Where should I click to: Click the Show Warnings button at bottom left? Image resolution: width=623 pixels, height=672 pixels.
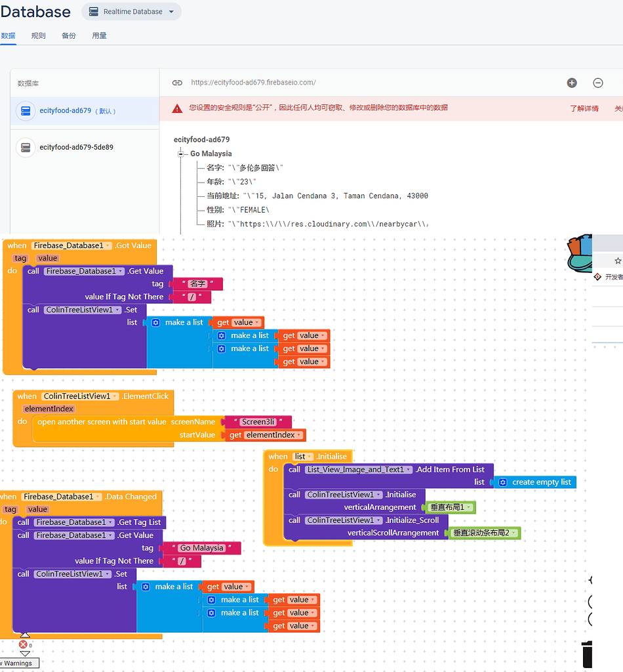pos(18,663)
